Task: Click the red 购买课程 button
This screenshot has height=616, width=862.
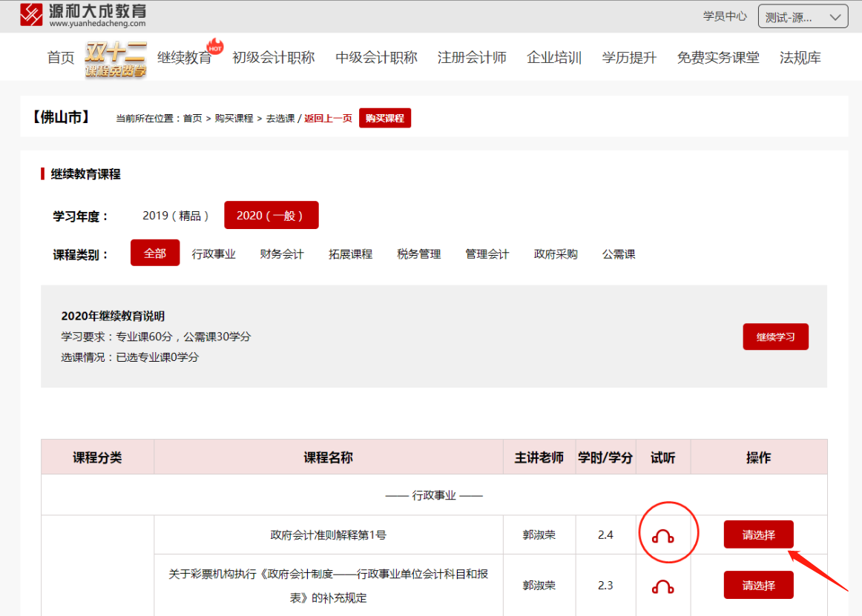Action: coord(384,118)
